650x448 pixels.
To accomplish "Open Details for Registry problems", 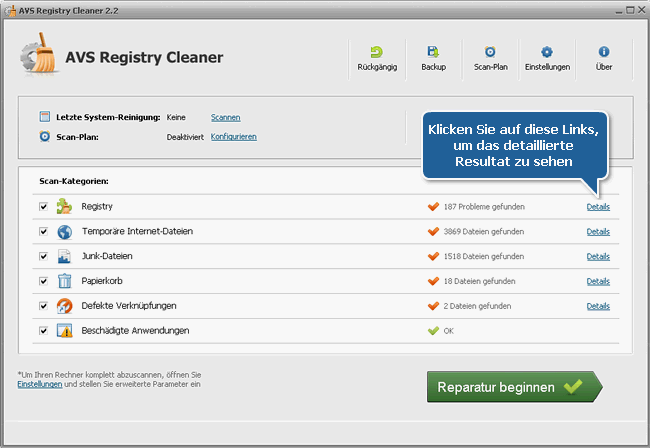I will click(x=598, y=207).
